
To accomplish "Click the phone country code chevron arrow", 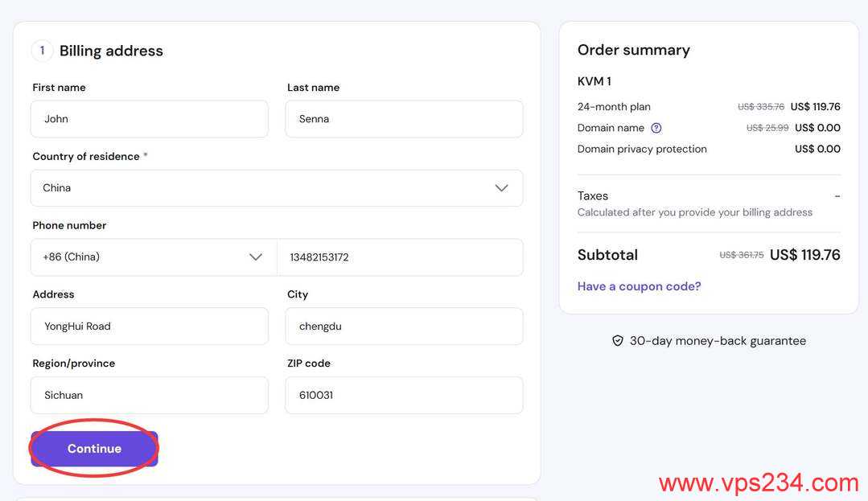I will click(x=256, y=257).
